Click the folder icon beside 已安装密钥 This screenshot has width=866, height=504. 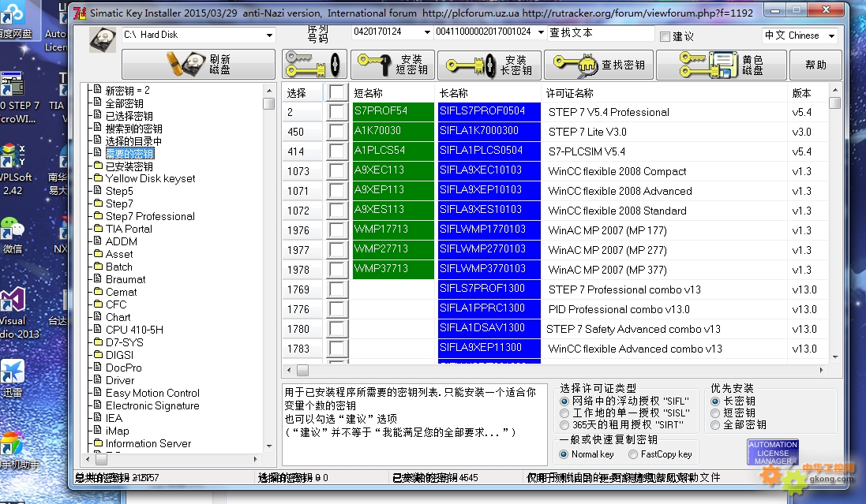coord(99,166)
